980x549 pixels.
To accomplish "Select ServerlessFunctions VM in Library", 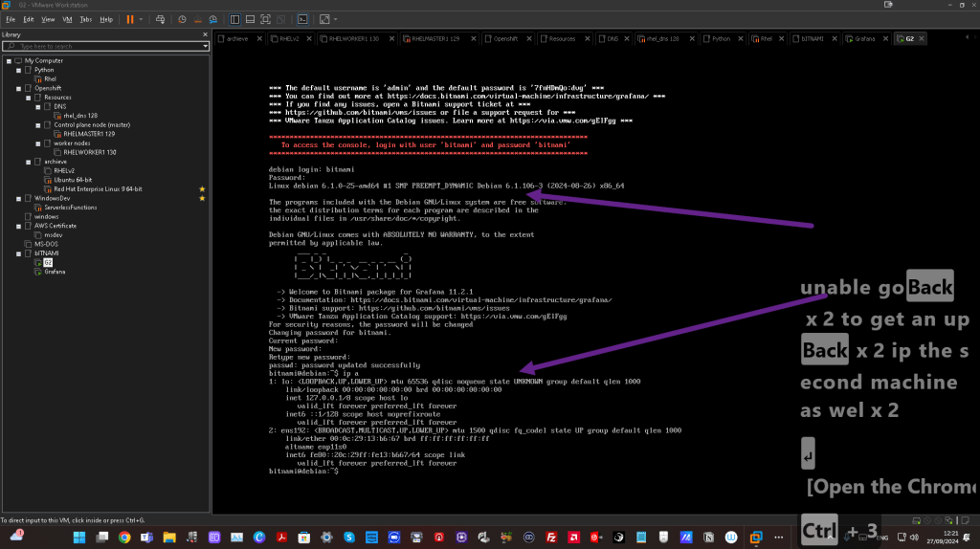I will click(x=70, y=208).
